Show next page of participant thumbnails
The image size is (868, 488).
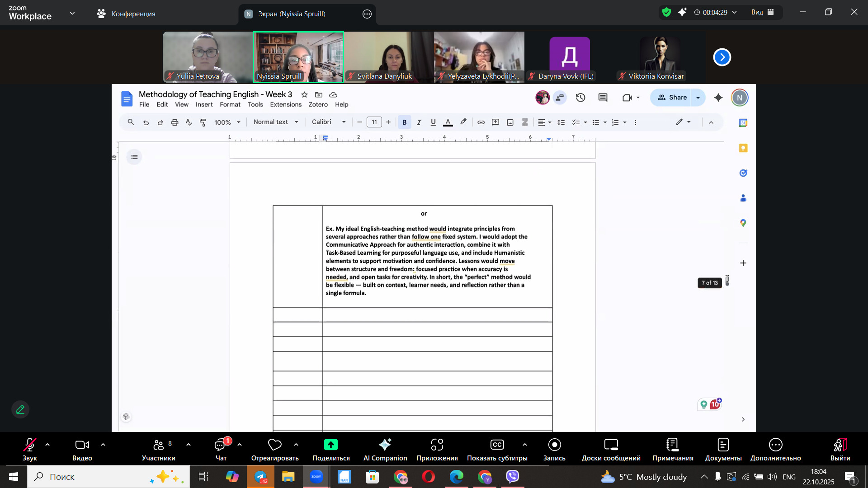pos(722,57)
